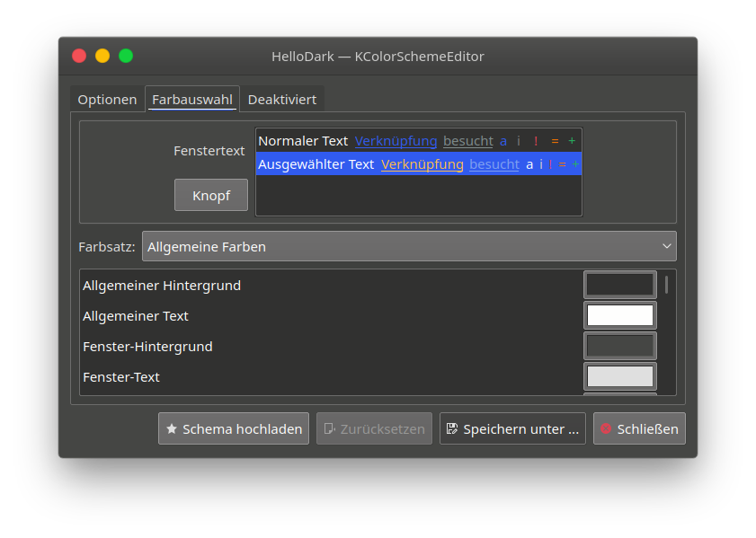Click the document icon on Zurücksetzen
This screenshot has width=756, height=538.
pyautogui.click(x=330, y=428)
